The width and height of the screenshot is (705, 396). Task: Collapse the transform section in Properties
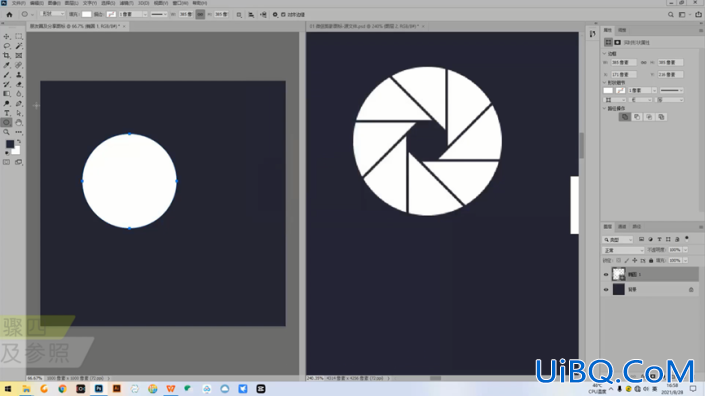click(605, 53)
